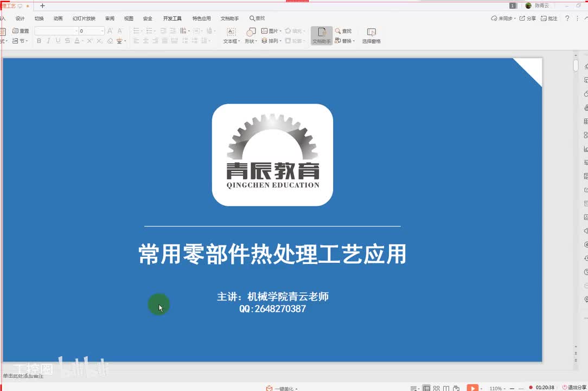This screenshot has width=588, height=391.
Task: Open the 开发工具 developer tab
Action: tap(172, 18)
